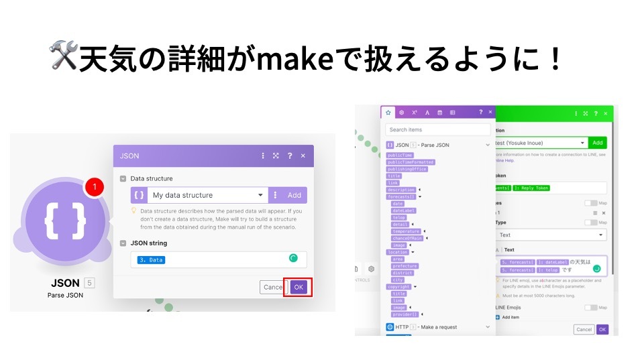Open the My data structure dropdown
Image resolution: width=644 pixels, height=362 pixels.
[x=207, y=195]
